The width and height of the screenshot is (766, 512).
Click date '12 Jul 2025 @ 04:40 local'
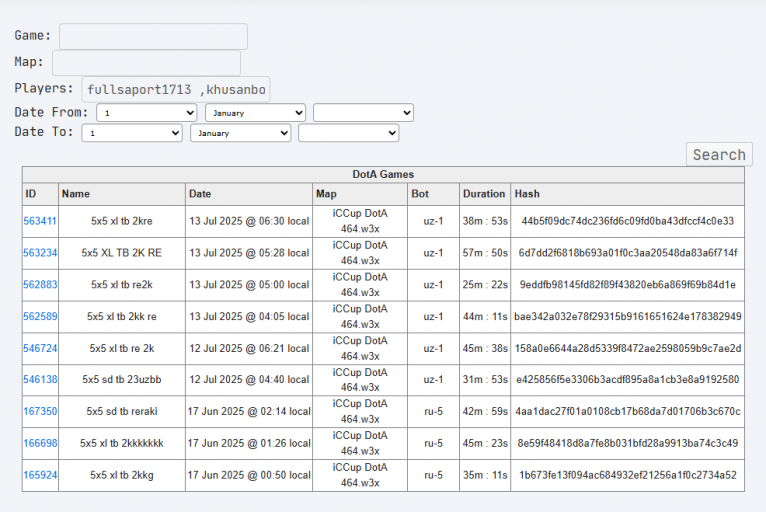[x=249, y=380]
